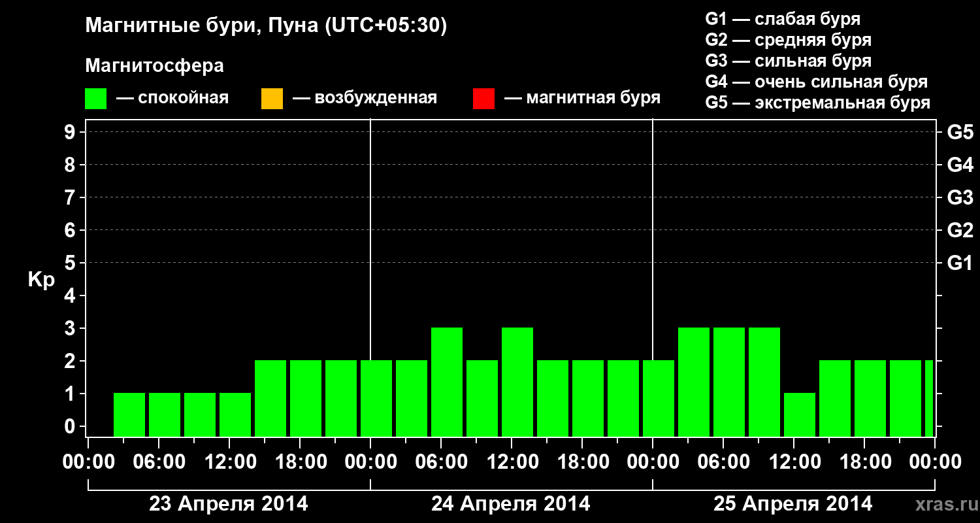Click the orange 'возбужденная' legend swatch
The width and height of the screenshot is (980, 523).
[x=272, y=99]
